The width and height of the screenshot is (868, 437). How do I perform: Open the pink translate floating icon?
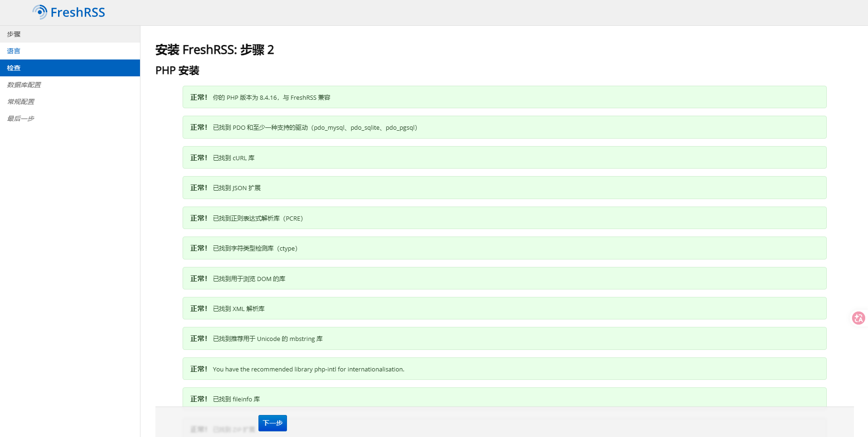click(x=858, y=318)
